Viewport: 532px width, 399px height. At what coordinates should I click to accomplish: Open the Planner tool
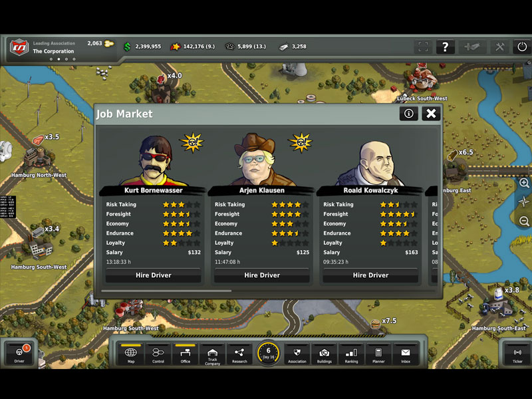click(x=378, y=354)
